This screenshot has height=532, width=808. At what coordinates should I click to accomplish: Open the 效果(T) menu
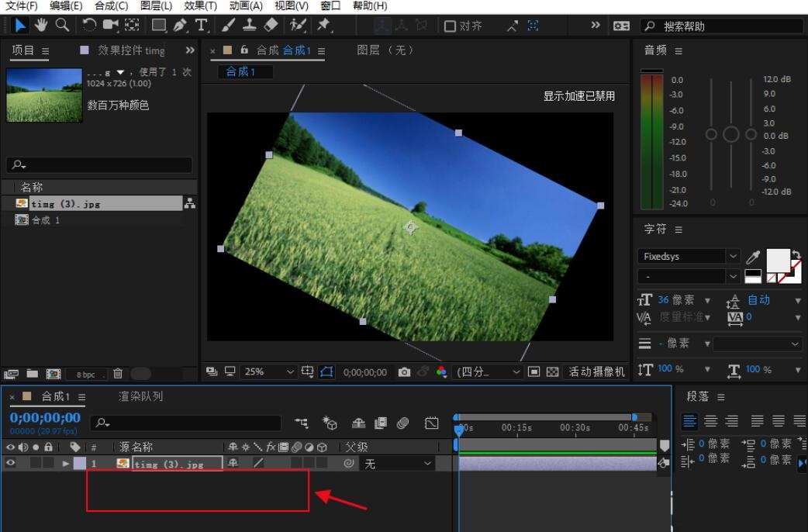(200, 6)
